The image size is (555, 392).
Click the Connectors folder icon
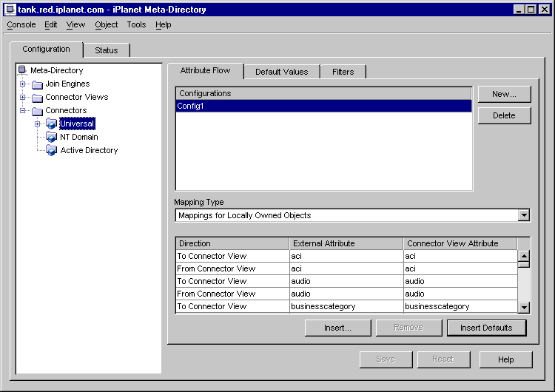click(37, 111)
